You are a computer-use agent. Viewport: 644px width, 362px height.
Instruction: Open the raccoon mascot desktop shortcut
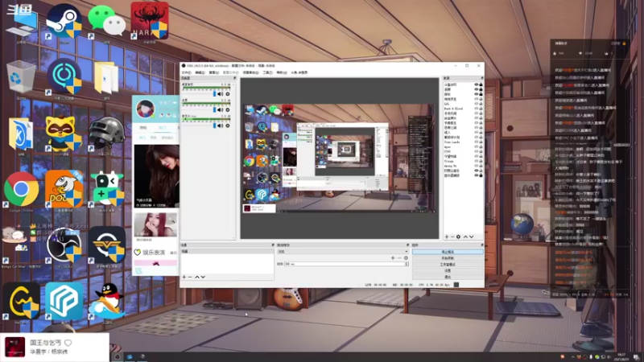(64, 134)
